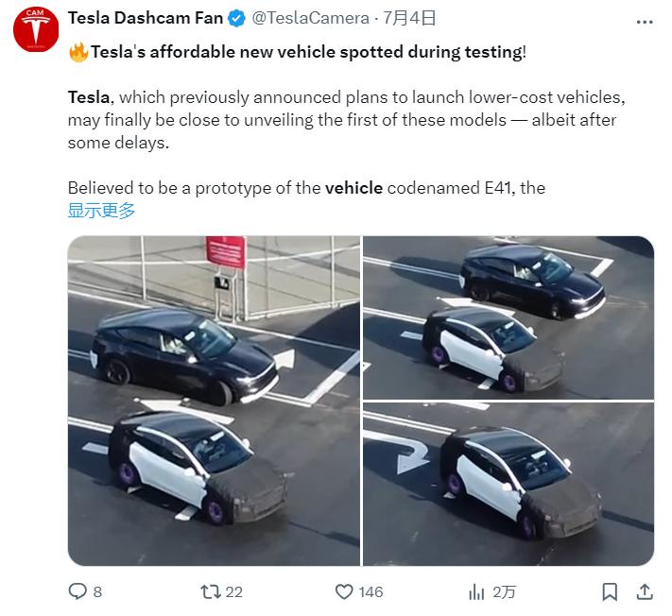This screenshot has width=672, height=616.
Task: Bookmark this tweet
Action: coord(610,592)
